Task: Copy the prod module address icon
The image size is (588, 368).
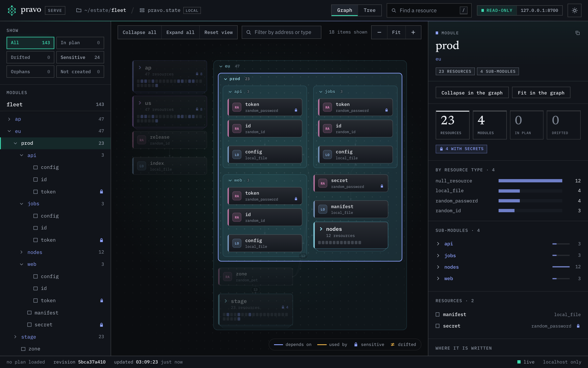Action: pyautogui.click(x=578, y=33)
